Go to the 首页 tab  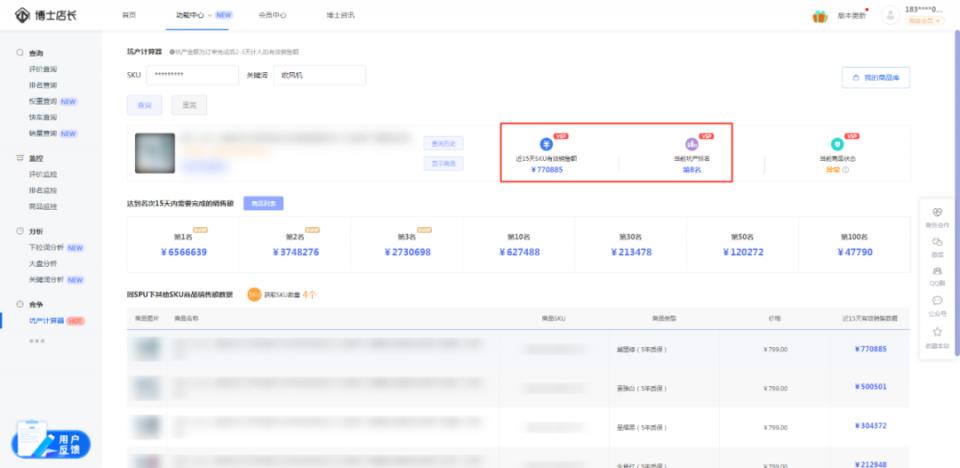point(129,15)
